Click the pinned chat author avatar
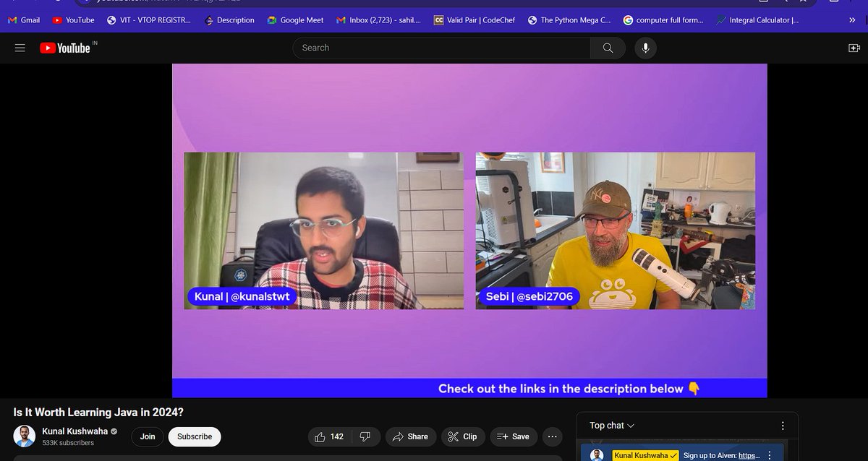868x461 pixels. point(597,455)
